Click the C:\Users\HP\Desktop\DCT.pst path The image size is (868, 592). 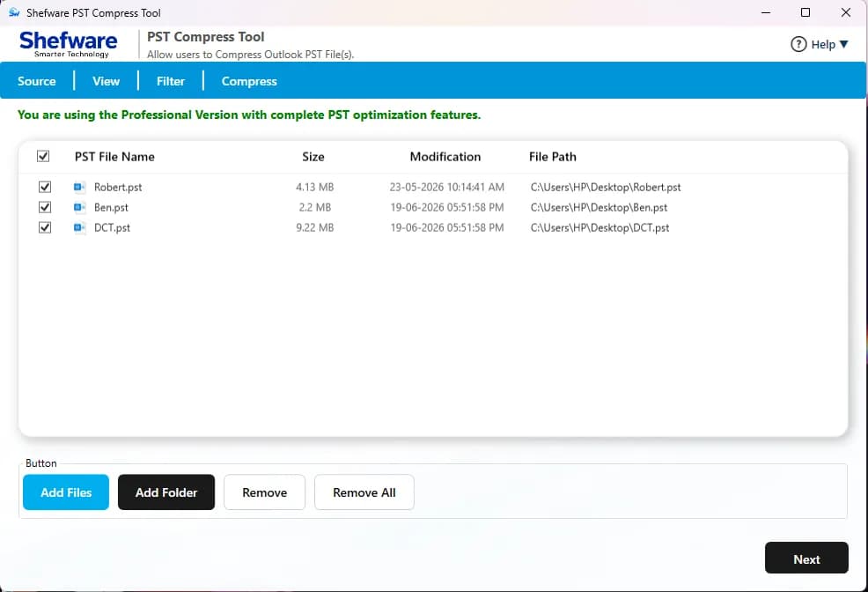tap(600, 227)
